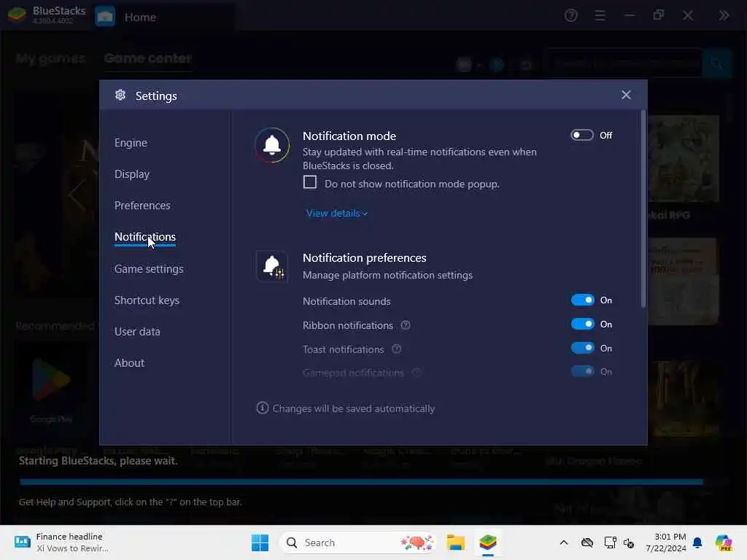Turn on the Notification mode switch
Viewport: 747px width, 560px height.
click(581, 135)
